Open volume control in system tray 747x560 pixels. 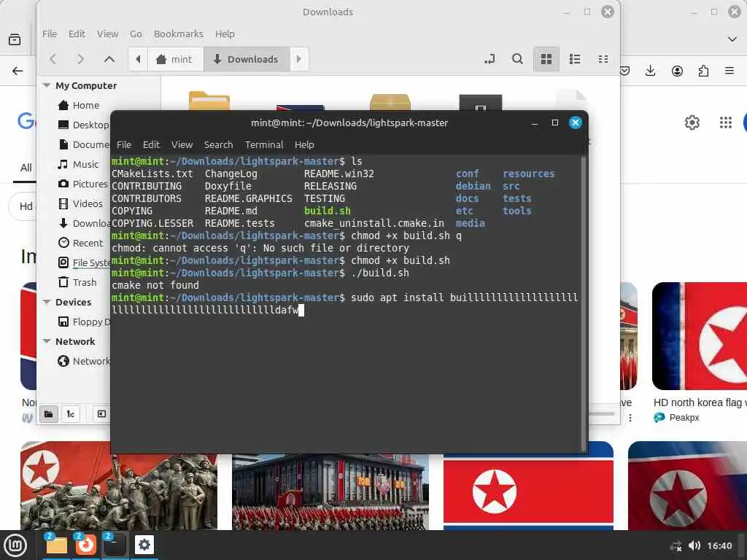pyautogui.click(x=694, y=545)
